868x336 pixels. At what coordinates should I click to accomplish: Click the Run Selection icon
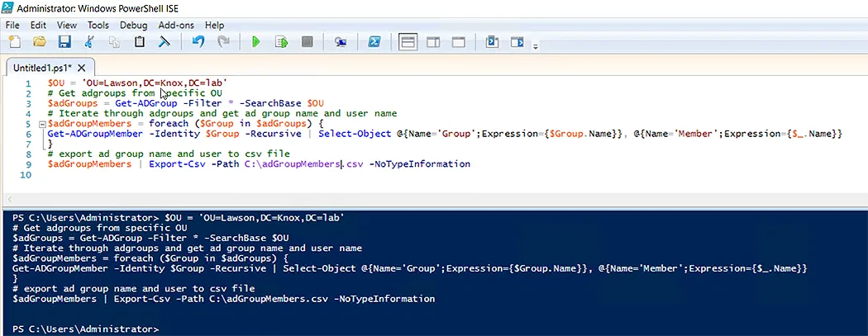[282, 42]
